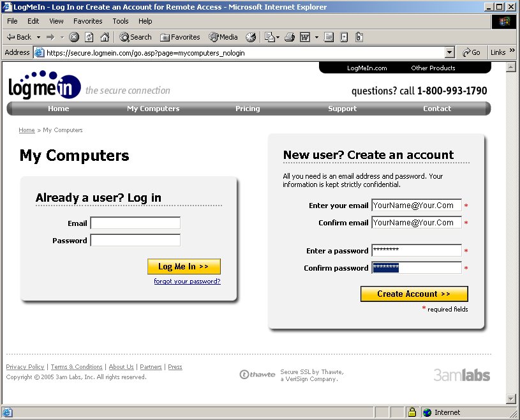Focus the login Password field

[135, 240]
